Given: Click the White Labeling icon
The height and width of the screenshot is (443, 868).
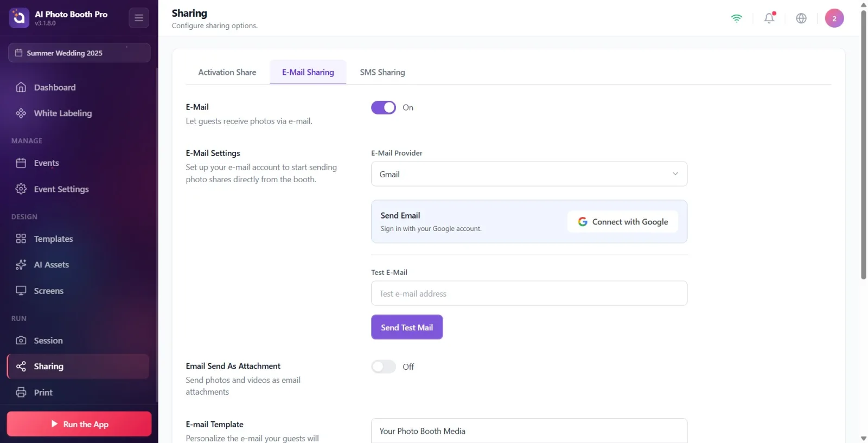Looking at the screenshot, I should click(x=21, y=113).
